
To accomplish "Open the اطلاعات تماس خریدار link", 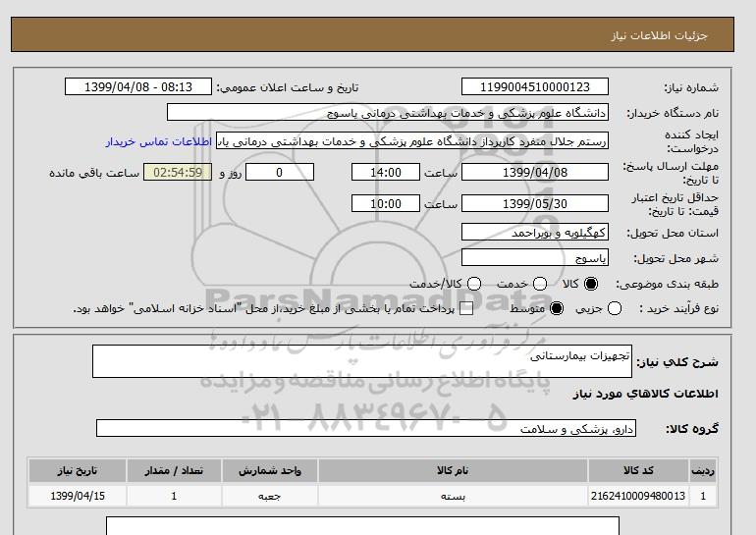I will point(159,141).
